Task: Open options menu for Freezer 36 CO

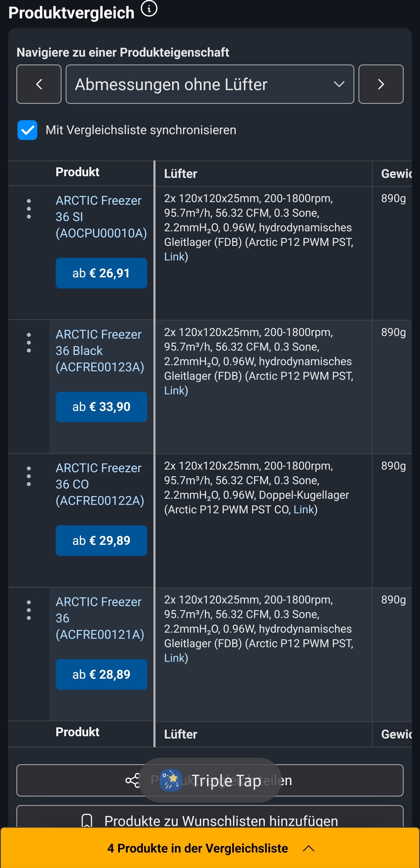Action: pyautogui.click(x=29, y=476)
